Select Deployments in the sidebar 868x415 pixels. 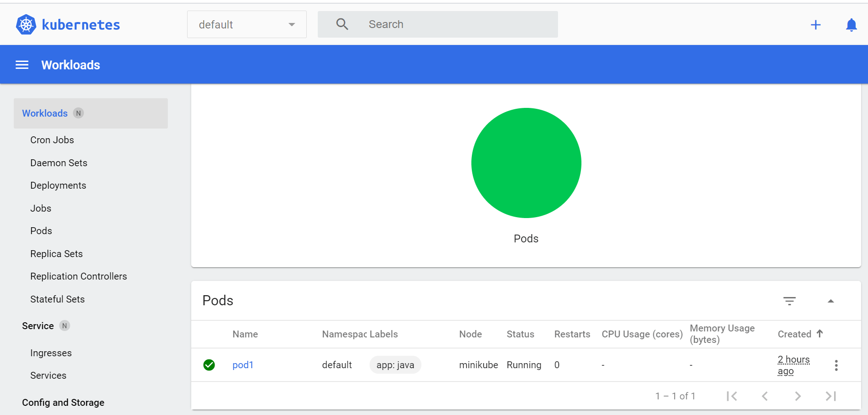coord(58,185)
